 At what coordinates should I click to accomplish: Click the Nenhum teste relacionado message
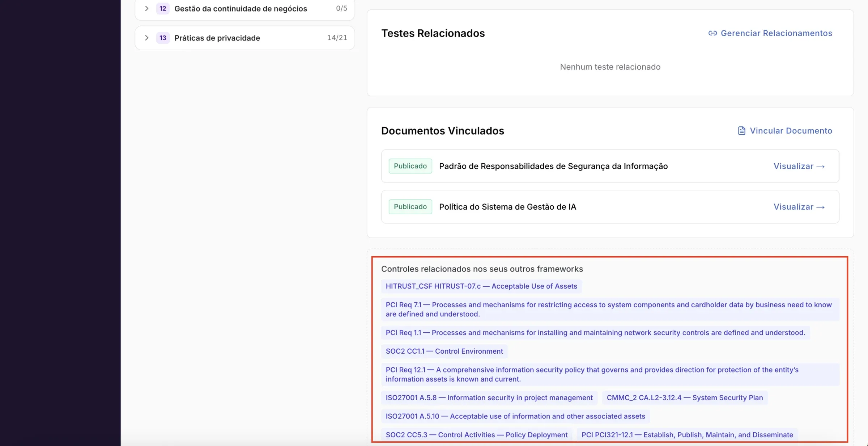pos(610,67)
